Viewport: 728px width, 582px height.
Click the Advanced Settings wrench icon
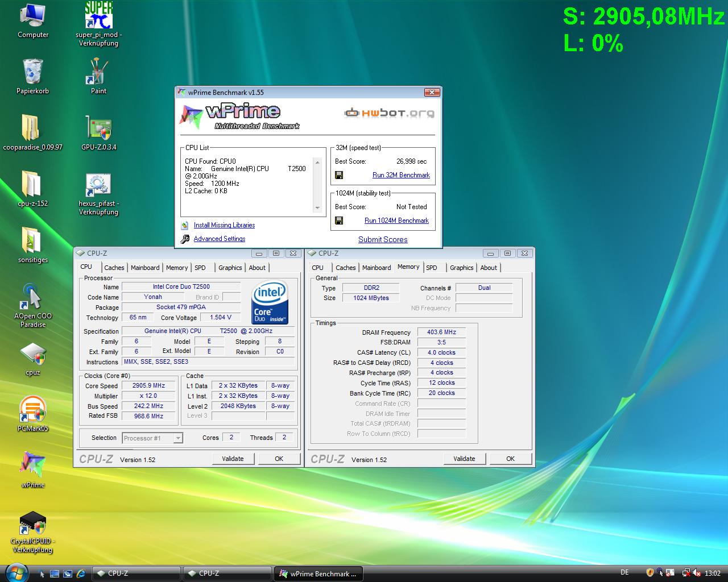[185, 239]
